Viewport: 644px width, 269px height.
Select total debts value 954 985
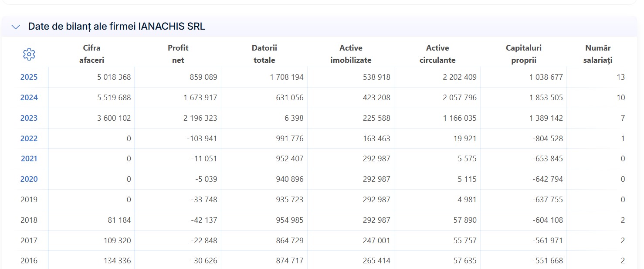(x=290, y=220)
